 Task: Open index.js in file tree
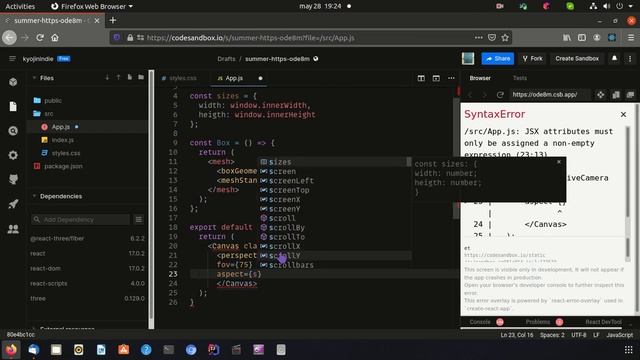(62, 140)
